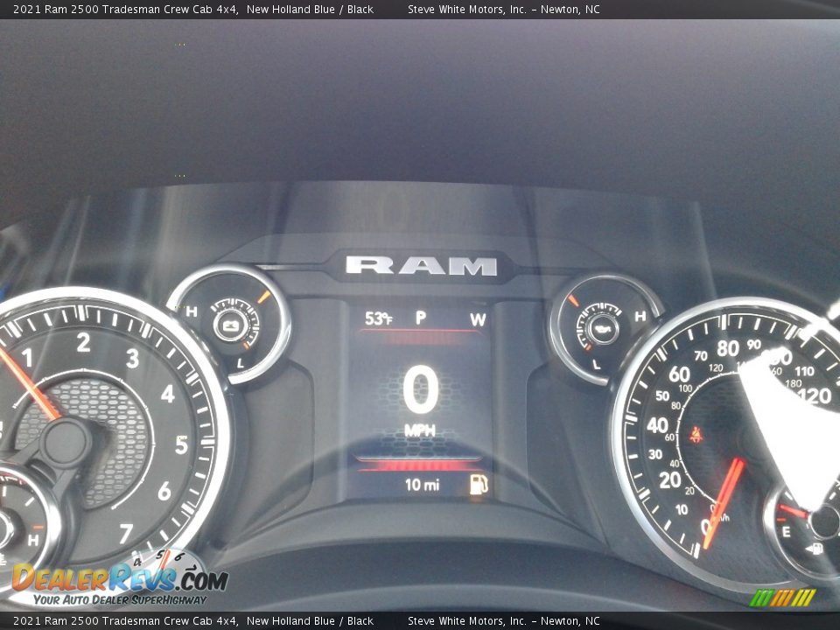Click the red fuel range bar
Image resolution: width=840 pixels, height=630 pixels.
420,465
